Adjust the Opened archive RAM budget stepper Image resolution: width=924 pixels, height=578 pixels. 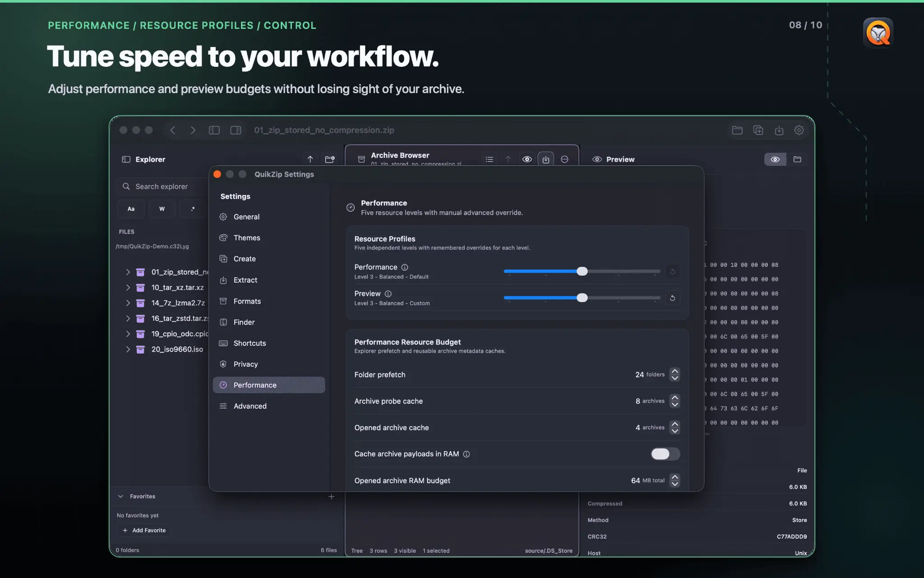(x=675, y=480)
